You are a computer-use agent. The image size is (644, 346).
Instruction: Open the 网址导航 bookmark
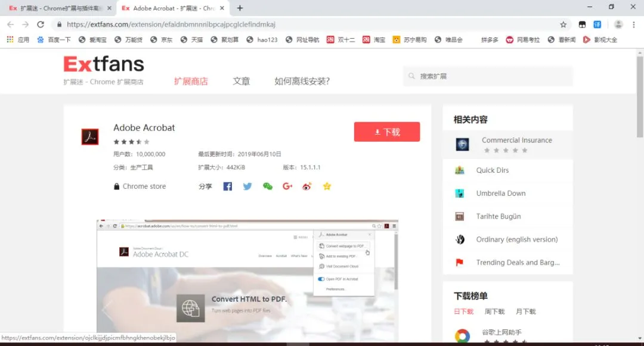click(x=302, y=40)
